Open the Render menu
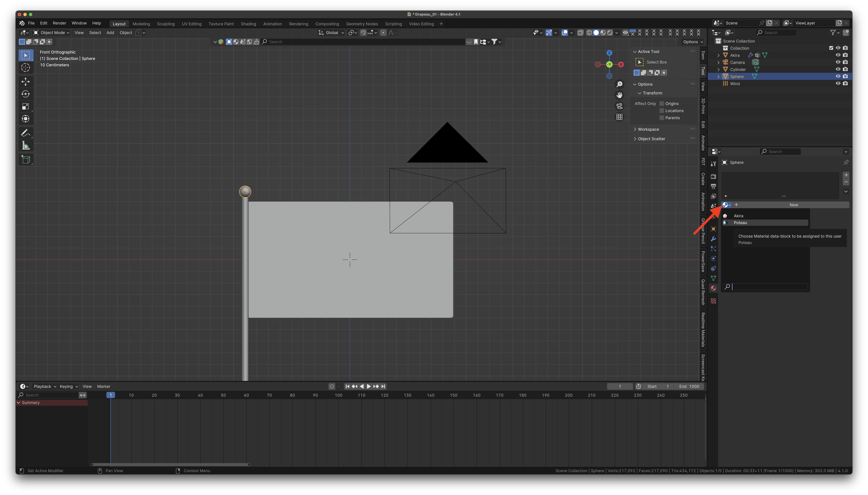This screenshot has height=495, width=868. 60,23
